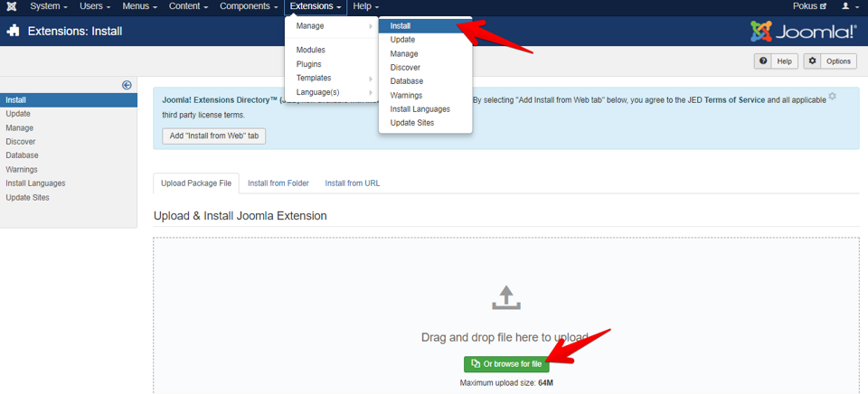Open the Pokus site preview link

click(809, 6)
